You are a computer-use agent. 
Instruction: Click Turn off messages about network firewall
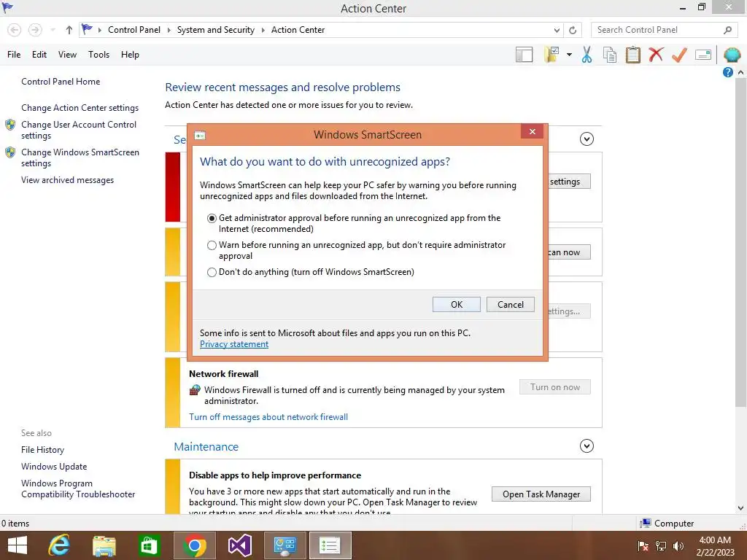[x=268, y=417]
